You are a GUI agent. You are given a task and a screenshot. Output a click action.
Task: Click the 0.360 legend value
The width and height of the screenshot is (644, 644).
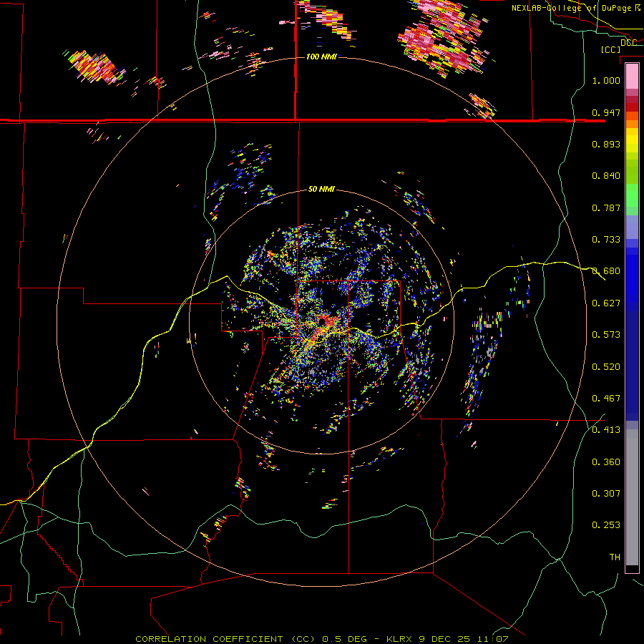606,462
